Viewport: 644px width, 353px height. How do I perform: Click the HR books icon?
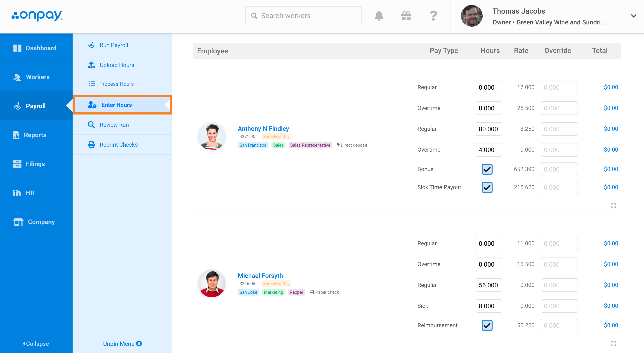[17, 193]
